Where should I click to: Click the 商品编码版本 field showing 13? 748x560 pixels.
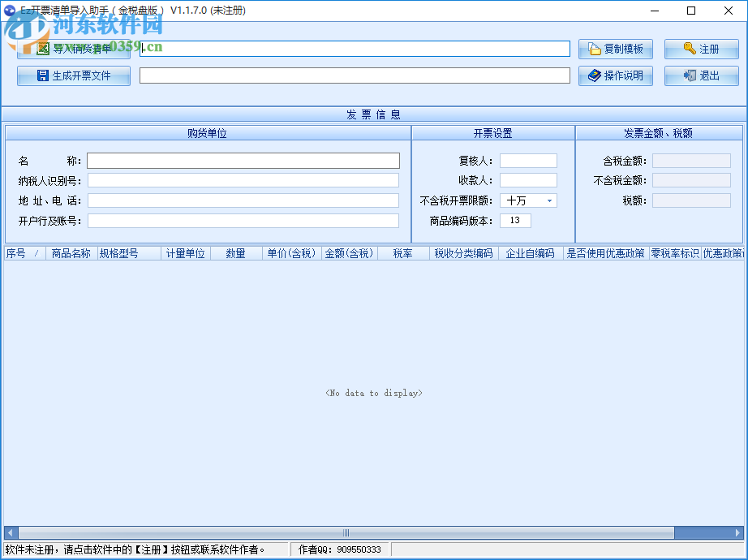[515, 220]
